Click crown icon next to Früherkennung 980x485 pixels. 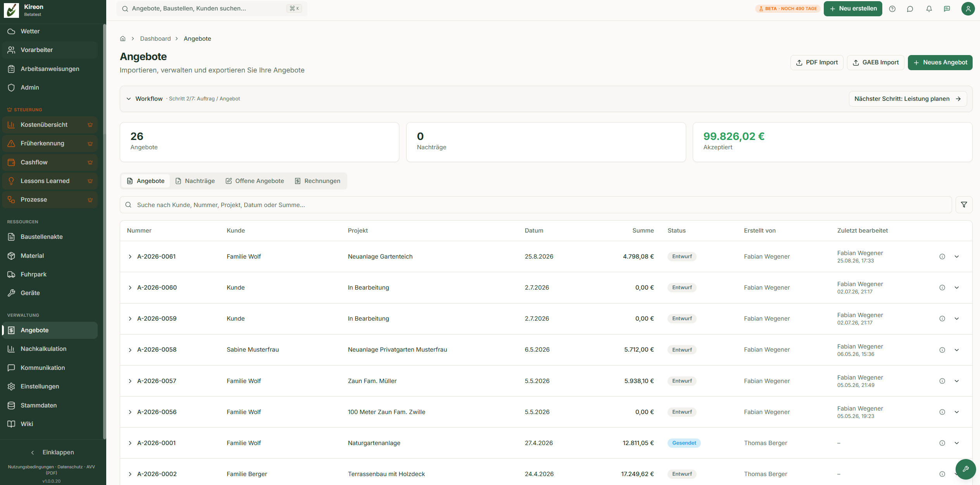coord(90,143)
